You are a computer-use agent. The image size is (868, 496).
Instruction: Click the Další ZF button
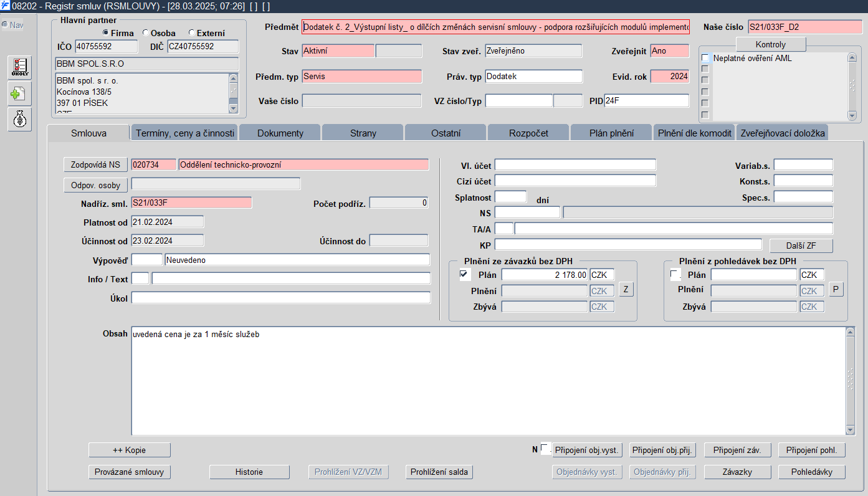tap(801, 246)
